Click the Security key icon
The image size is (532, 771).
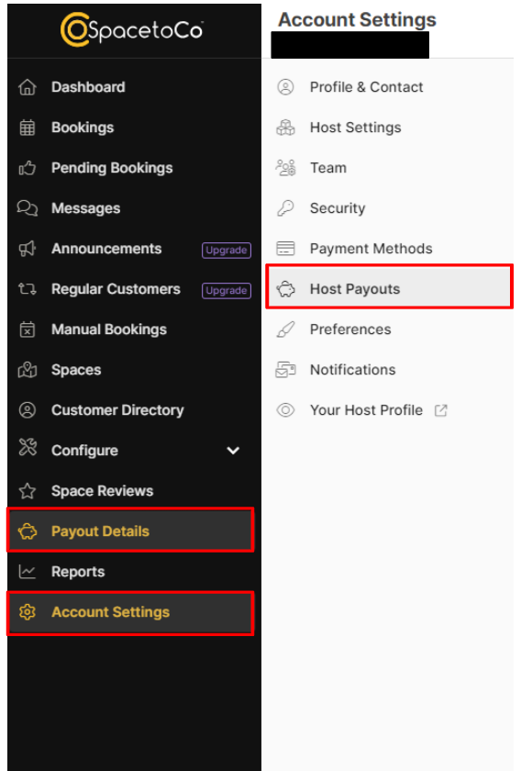point(287,208)
